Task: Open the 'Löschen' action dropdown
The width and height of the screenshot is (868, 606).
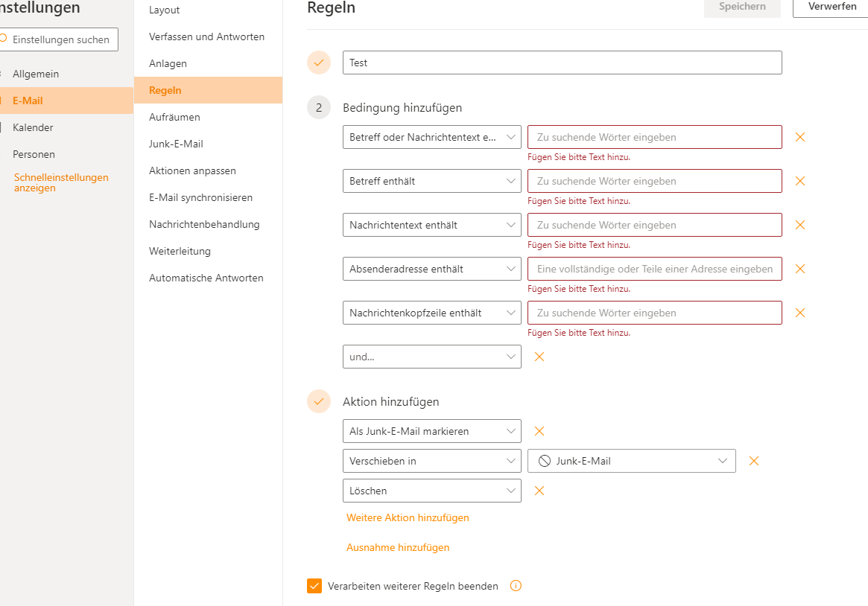Action: [x=432, y=491]
